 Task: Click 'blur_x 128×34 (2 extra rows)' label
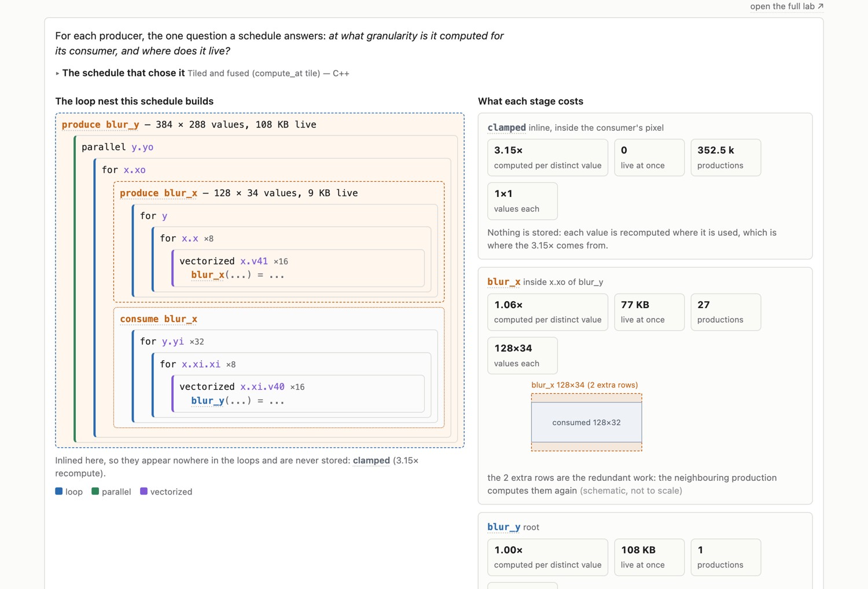pyautogui.click(x=584, y=385)
